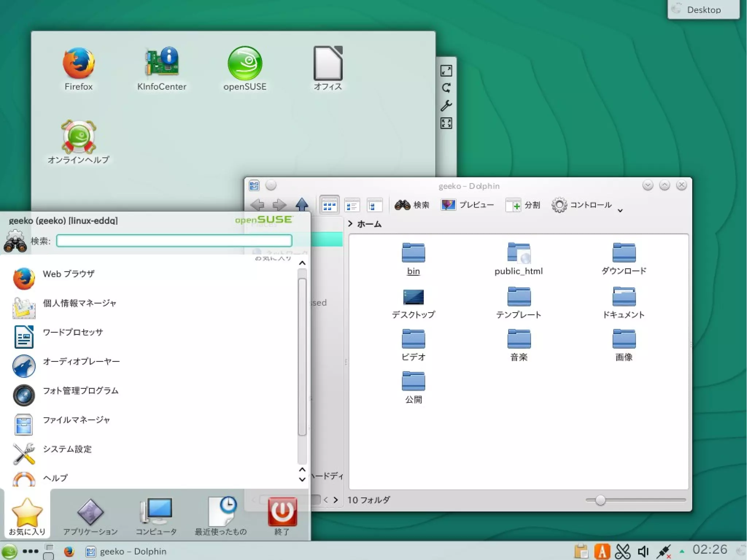Switch to コンピュータ tab

point(156,516)
